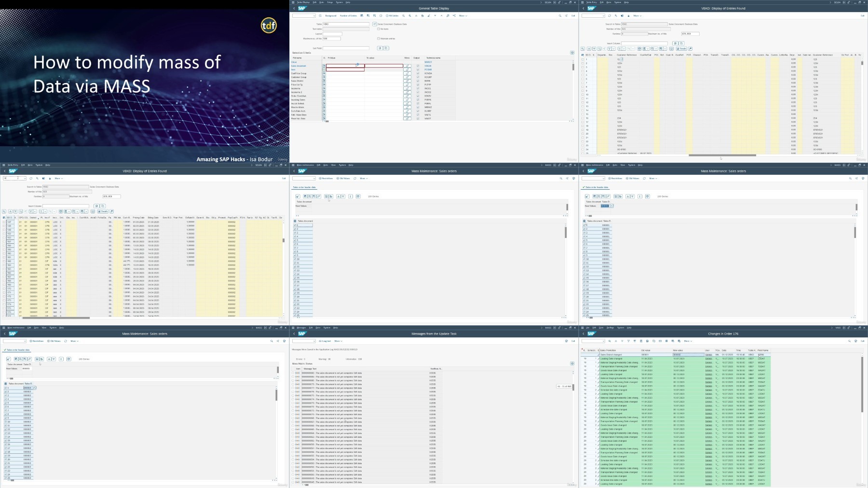
Task: Click the multiple selection arrow in the Incoterms row
Action: (x=407, y=88)
